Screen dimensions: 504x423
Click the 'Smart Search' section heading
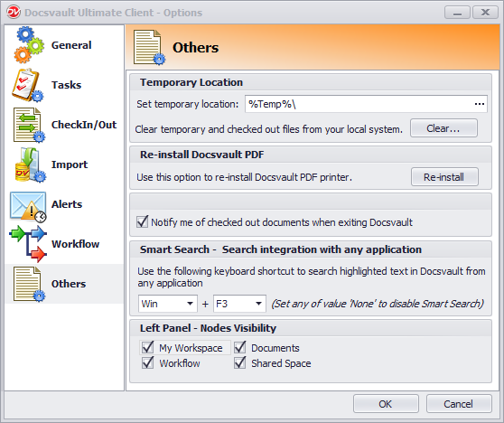click(281, 249)
